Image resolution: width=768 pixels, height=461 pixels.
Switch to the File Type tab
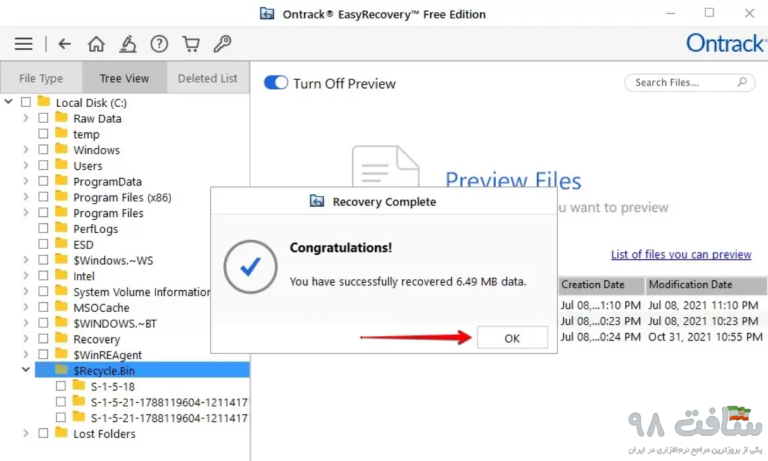click(41, 78)
